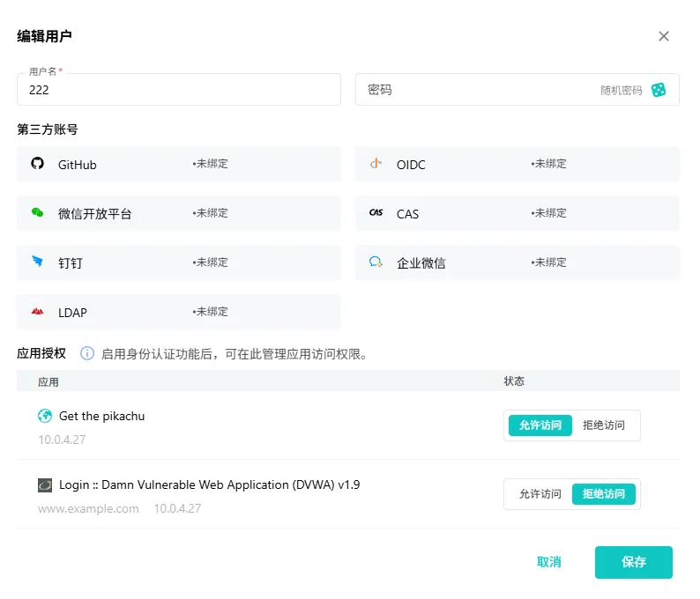Select 允许访问 for Get the pikachu
The height and width of the screenshot is (599, 700).
coord(540,425)
